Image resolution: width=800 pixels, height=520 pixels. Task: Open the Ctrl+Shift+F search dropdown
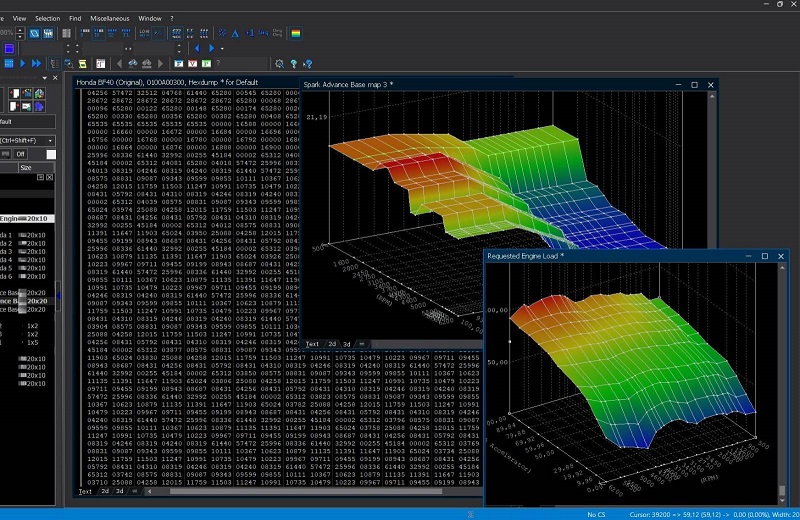[x=49, y=140]
